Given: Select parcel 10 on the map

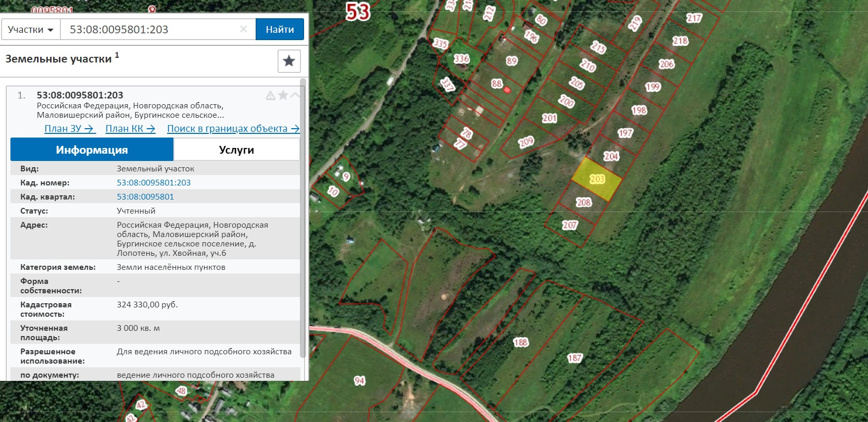Looking at the screenshot, I should tap(333, 191).
